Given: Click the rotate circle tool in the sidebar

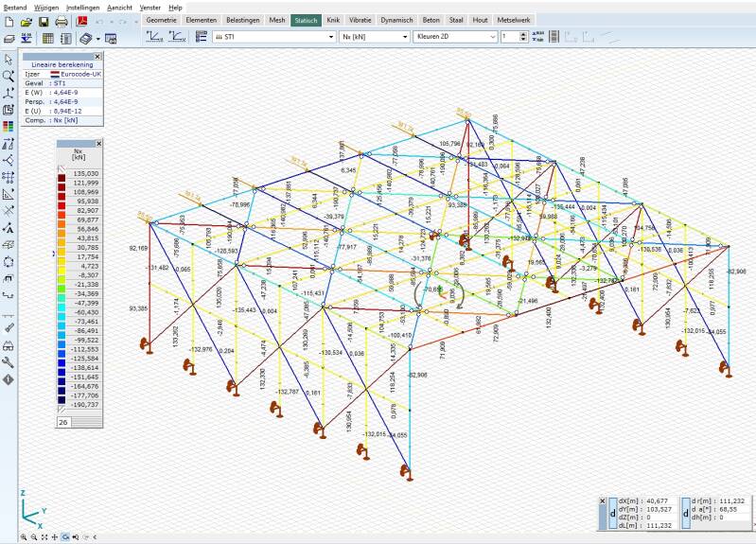Looking at the screenshot, I should coord(9,262).
